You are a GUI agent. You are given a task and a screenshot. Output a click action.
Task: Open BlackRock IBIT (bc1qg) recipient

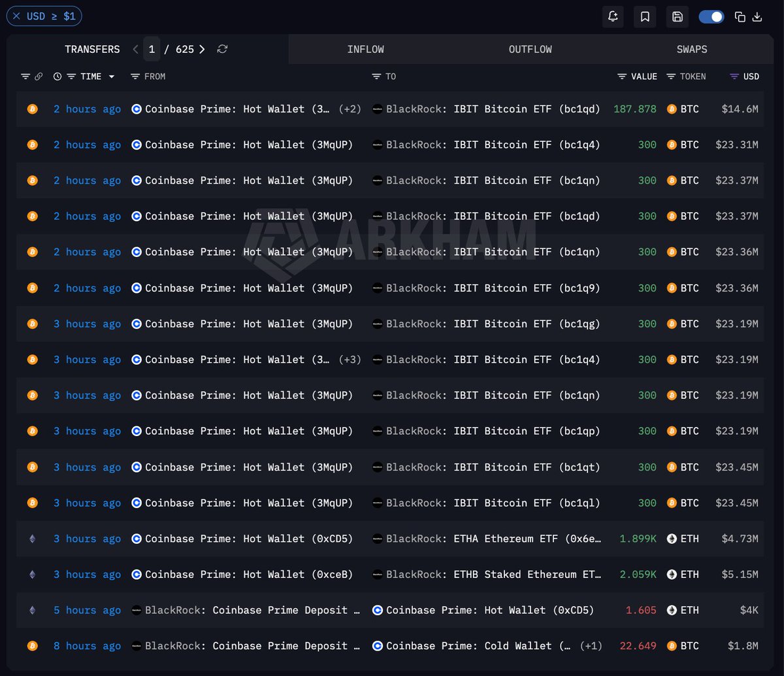click(493, 324)
